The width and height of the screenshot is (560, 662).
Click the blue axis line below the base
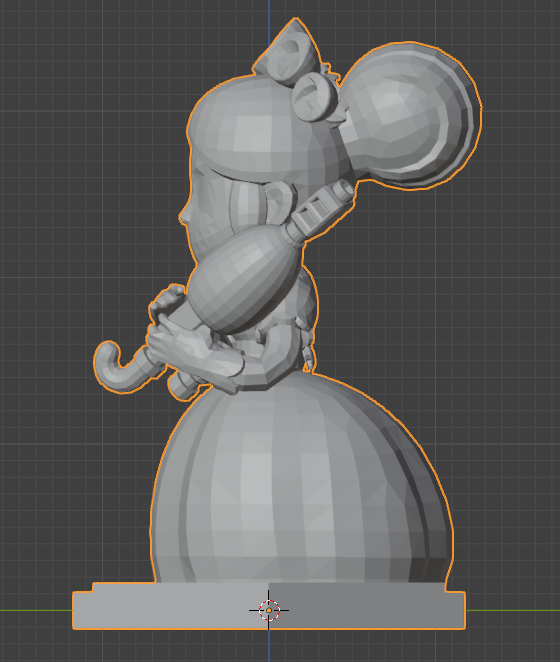point(269,646)
